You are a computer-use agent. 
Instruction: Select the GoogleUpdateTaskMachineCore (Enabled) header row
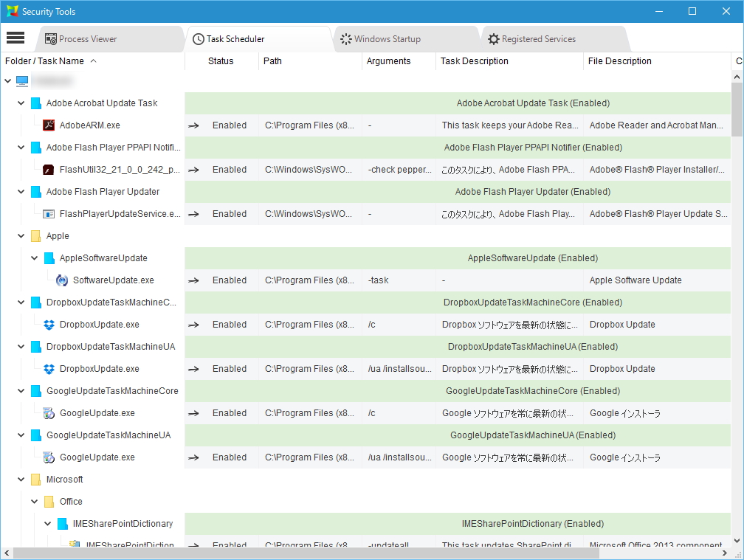pyautogui.click(x=458, y=391)
